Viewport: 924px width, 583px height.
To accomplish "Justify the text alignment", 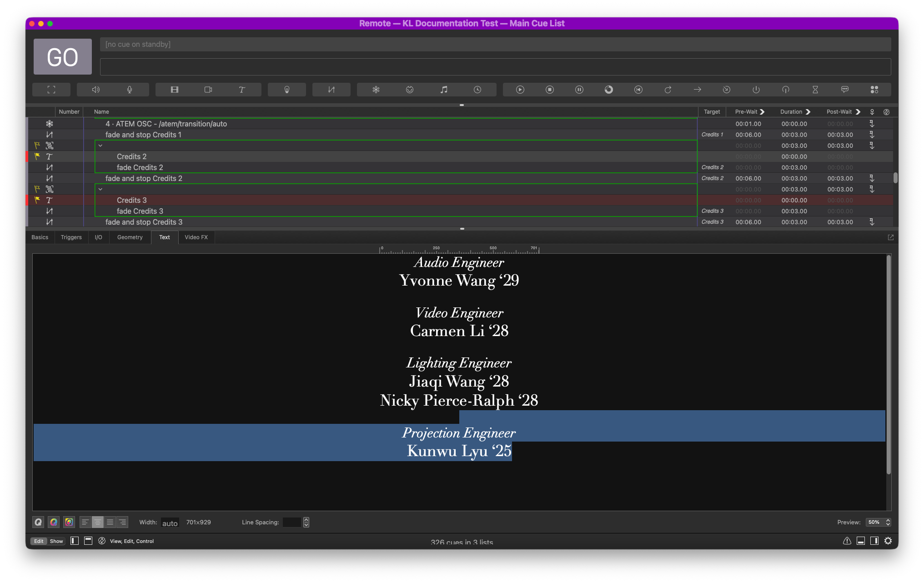I will (x=110, y=523).
